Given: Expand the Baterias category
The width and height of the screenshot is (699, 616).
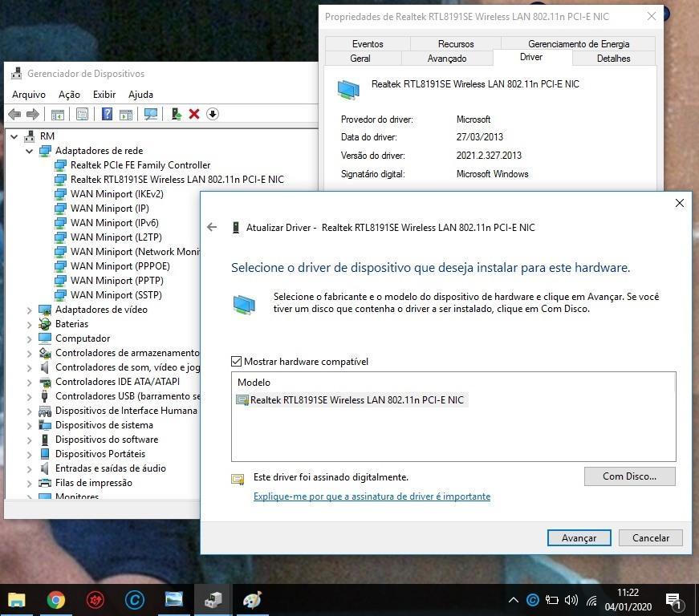Looking at the screenshot, I should click(30, 324).
